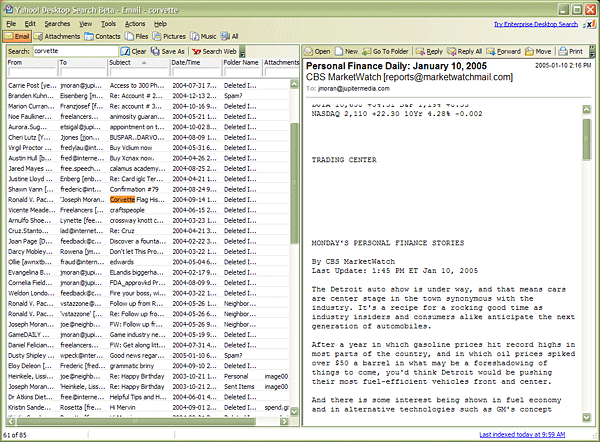The image size is (600, 442).
Task: Select the Hi Mervin email row
Action: tap(148, 407)
